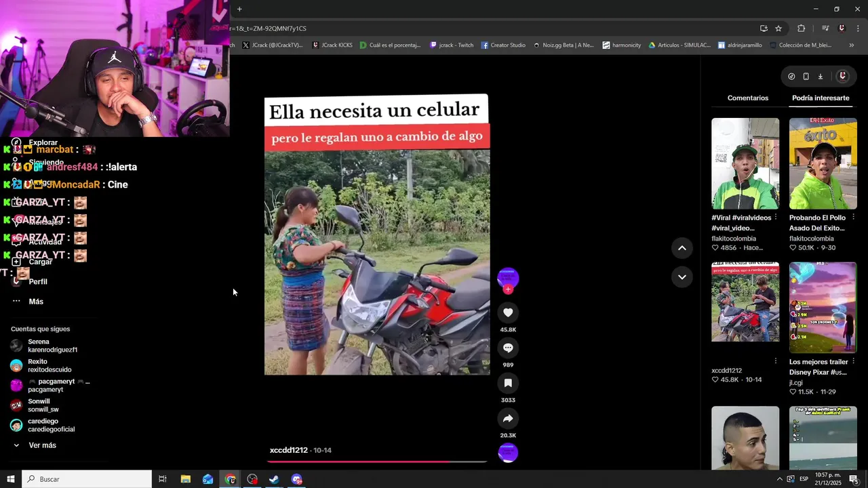The image size is (868, 488).
Task: Open the spinning music disc at bottom of video actions
Action: coord(508,453)
